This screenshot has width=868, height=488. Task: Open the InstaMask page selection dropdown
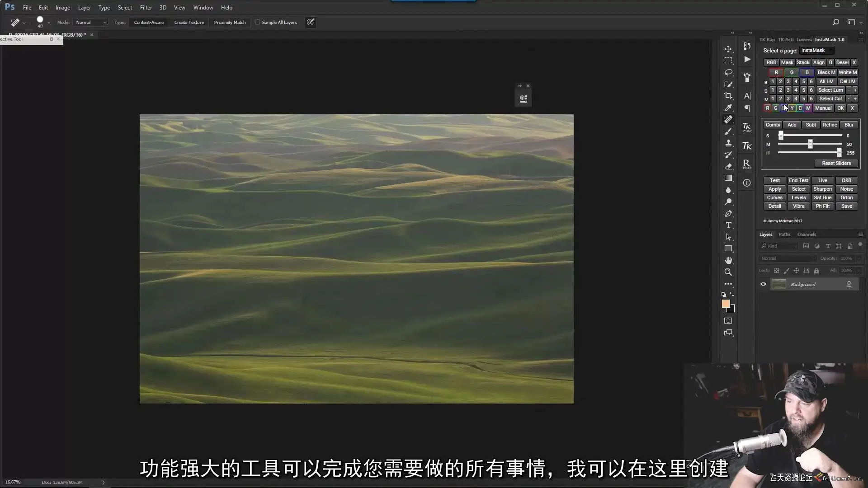tap(816, 51)
